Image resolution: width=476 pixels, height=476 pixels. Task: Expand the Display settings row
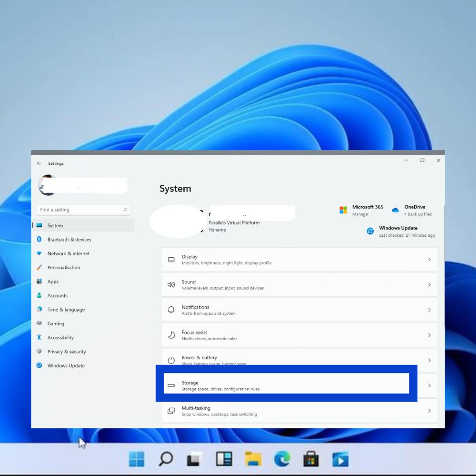click(x=299, y=259)
